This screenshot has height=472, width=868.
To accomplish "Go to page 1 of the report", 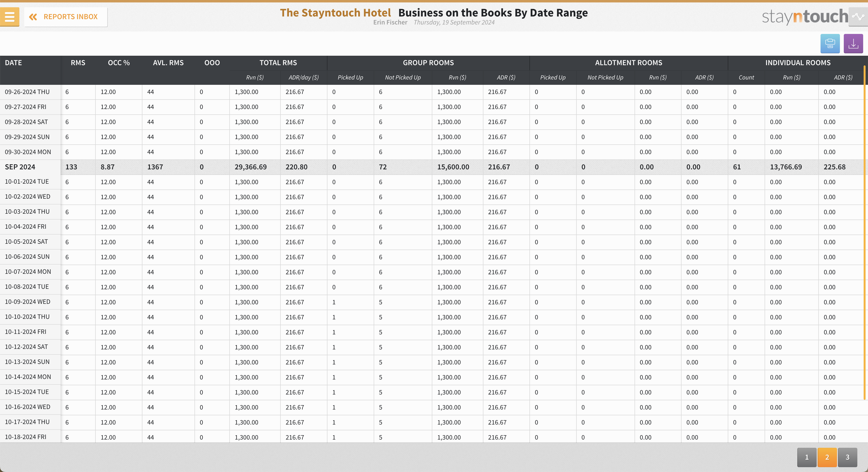I will [x=807, y=457].
